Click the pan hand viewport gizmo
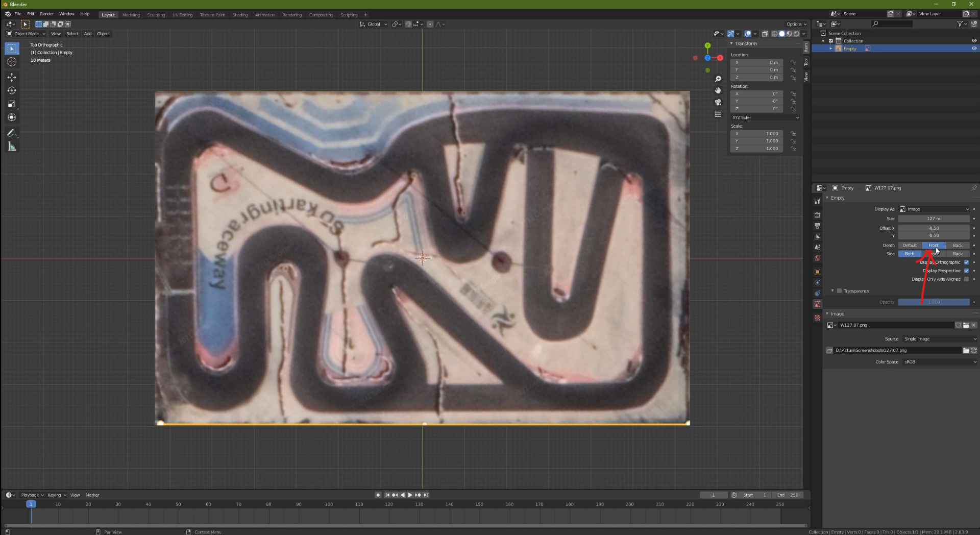This screenshot has width=980, height=535. click(718, 90)
